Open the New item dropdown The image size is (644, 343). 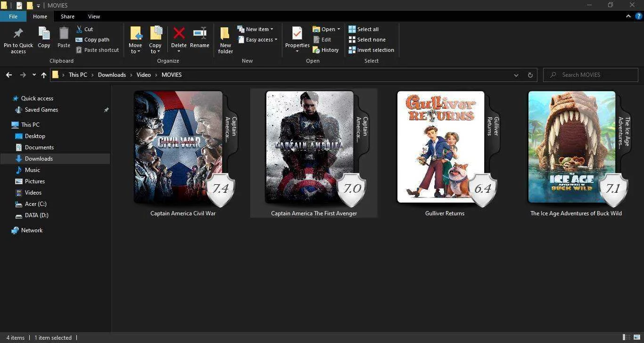[x=255, y=29]
